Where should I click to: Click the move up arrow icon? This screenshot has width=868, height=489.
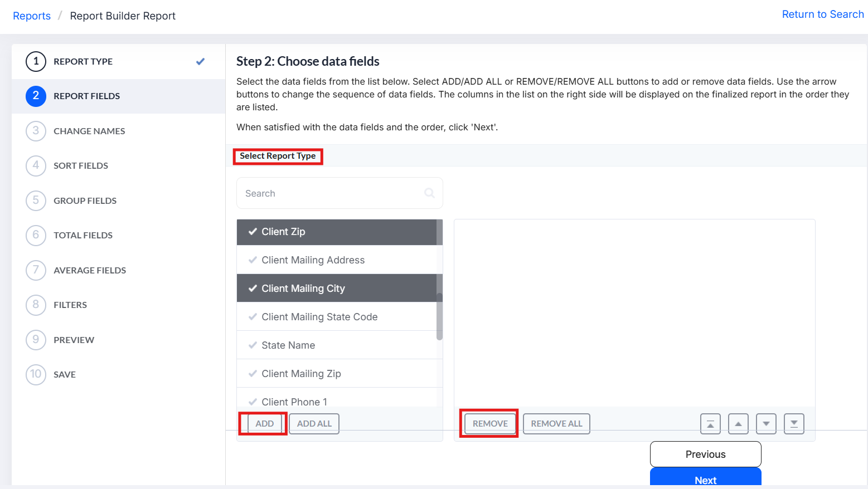tap(738, 424)
